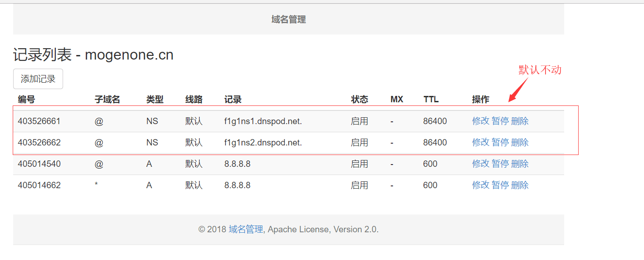Click the 添加记录 button
This screenshot has height=260, width=644.
tap(38, 79)
